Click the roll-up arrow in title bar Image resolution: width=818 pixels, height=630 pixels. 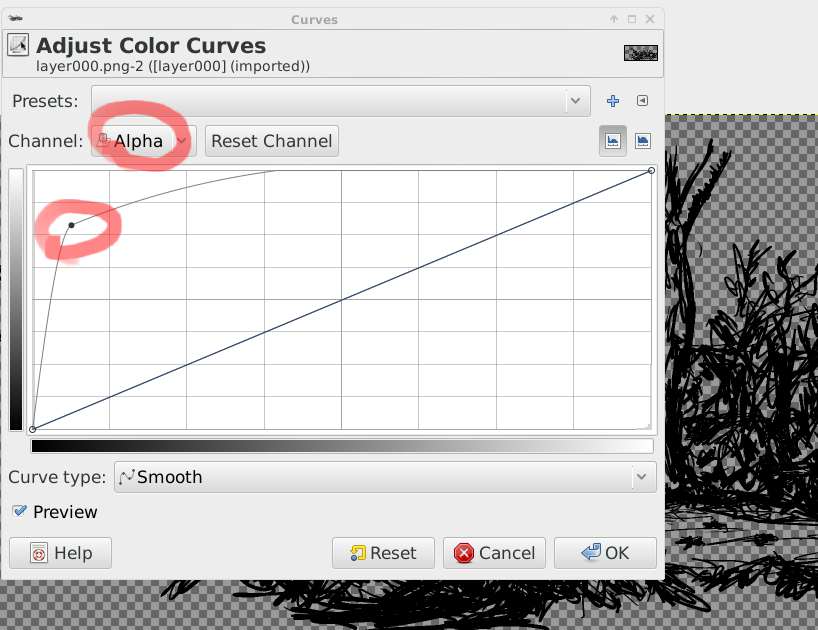pos(613,19)
